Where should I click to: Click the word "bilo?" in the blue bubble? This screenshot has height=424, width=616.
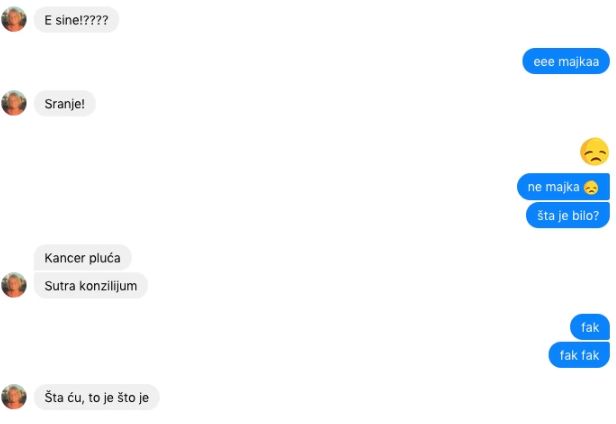586,215
